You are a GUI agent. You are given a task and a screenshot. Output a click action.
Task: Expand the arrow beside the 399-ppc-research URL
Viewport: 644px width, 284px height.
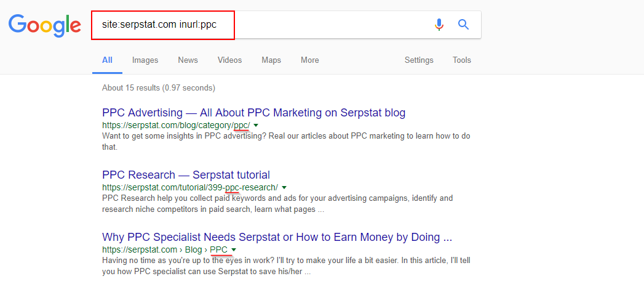click(284, 187)
